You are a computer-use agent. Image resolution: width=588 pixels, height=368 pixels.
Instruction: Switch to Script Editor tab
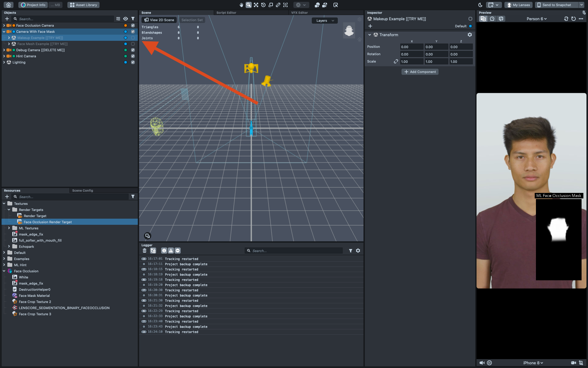(226, 13)
